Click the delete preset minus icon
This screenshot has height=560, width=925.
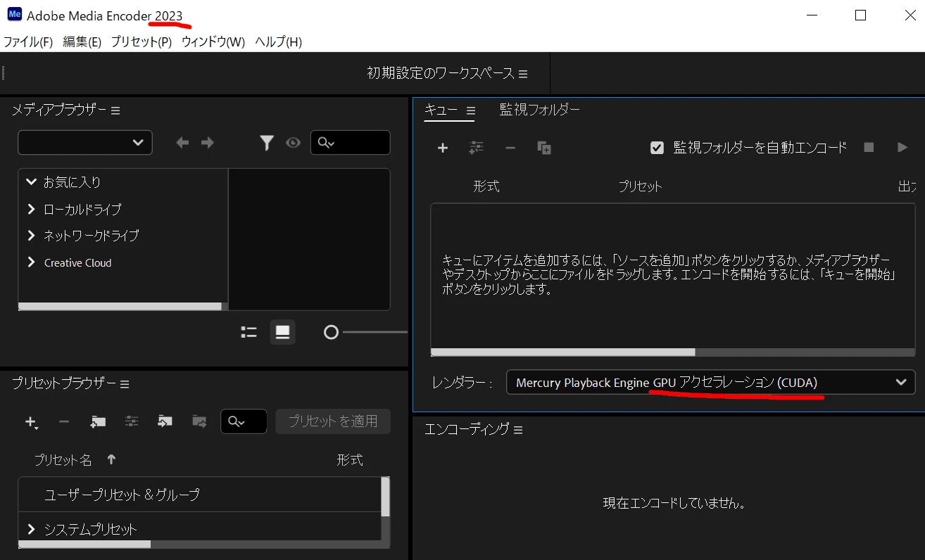click(x=64, y=421)
